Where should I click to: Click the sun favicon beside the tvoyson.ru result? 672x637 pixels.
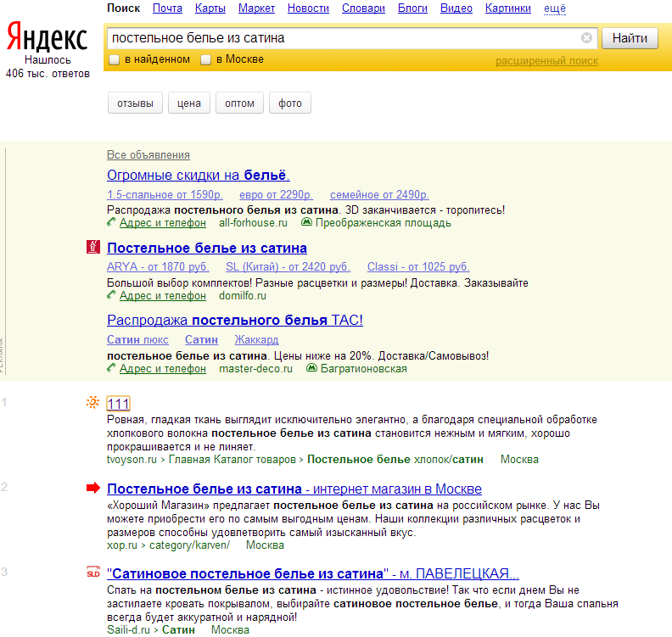92,402
